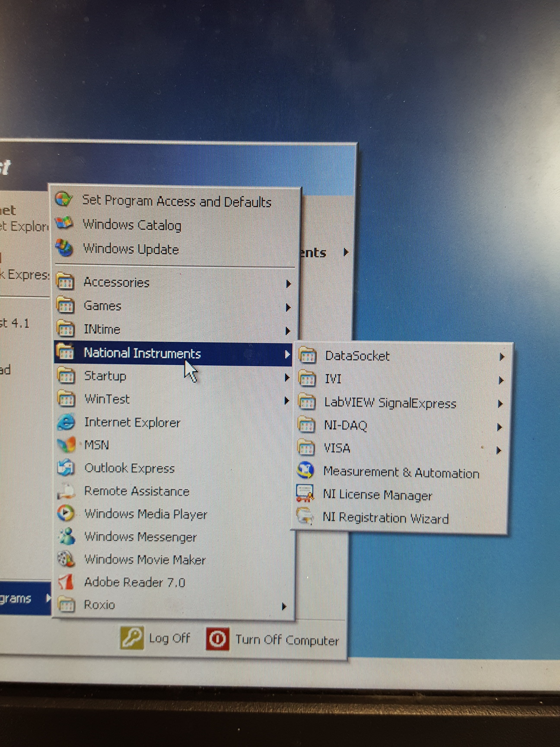This screenshot has width=560, height=747.
Task: Open the DataSocket folder entry
Action: pyautogui.click(x=357, y=356)
